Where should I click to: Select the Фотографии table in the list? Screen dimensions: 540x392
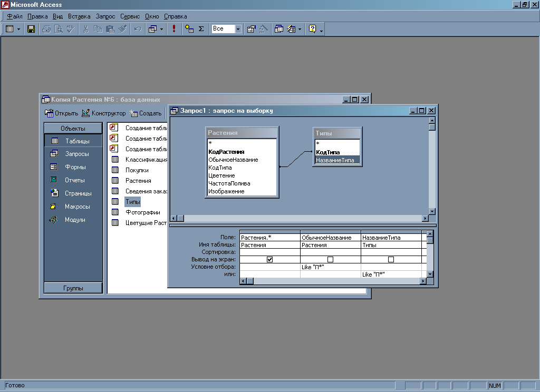142,212
